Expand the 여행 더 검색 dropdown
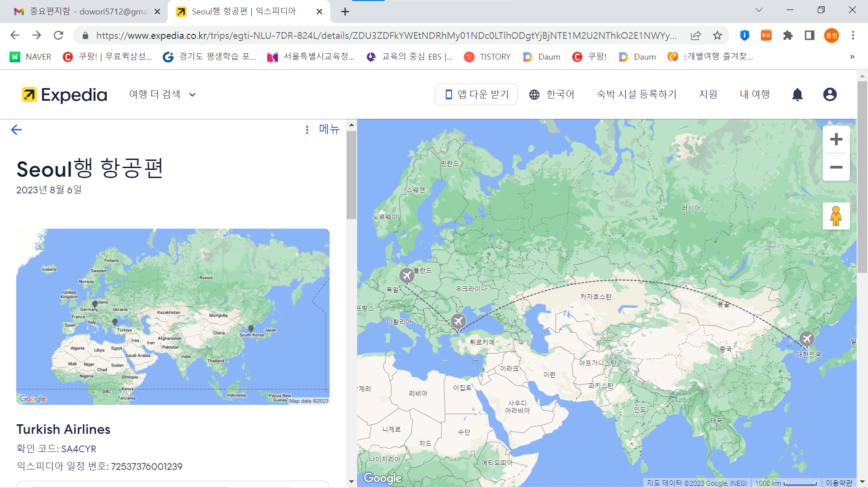The image size is (868, 488). point(162,94)
